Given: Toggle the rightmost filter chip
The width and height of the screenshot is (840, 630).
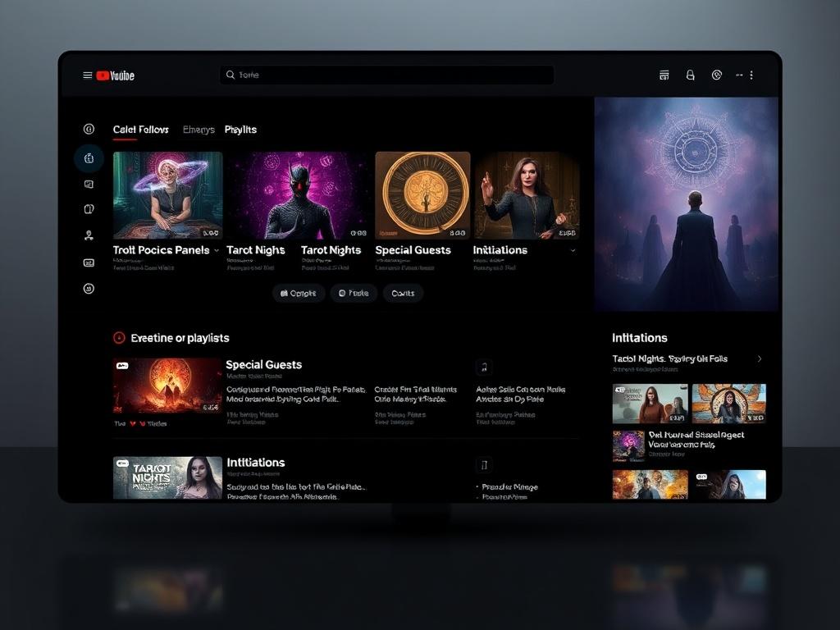Looking at the screenshot, I should tap(403, 293).
